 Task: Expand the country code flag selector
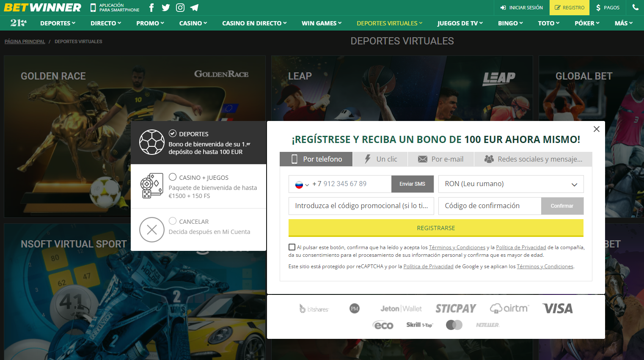(302, 184)
